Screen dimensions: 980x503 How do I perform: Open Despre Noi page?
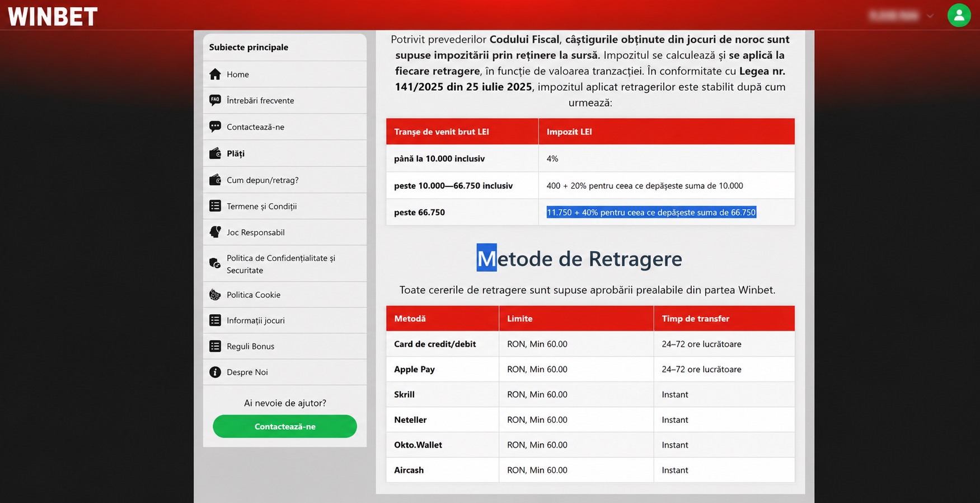[285, 372]
